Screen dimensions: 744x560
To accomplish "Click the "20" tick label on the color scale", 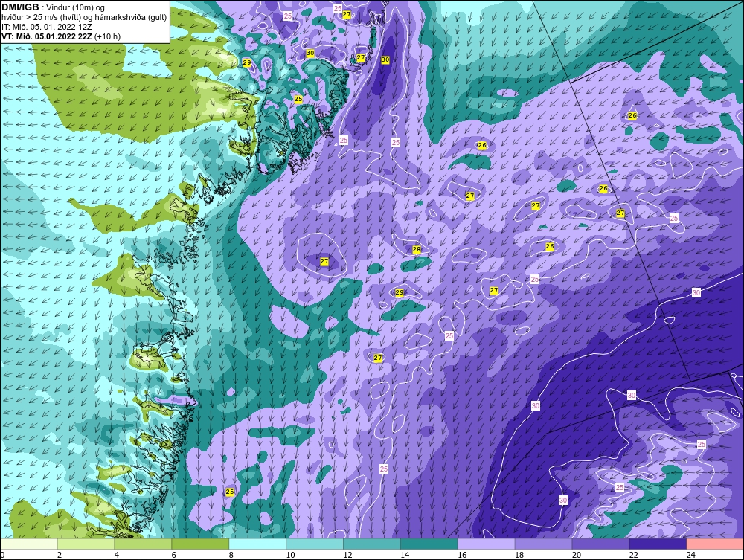I will click(577, 555).
